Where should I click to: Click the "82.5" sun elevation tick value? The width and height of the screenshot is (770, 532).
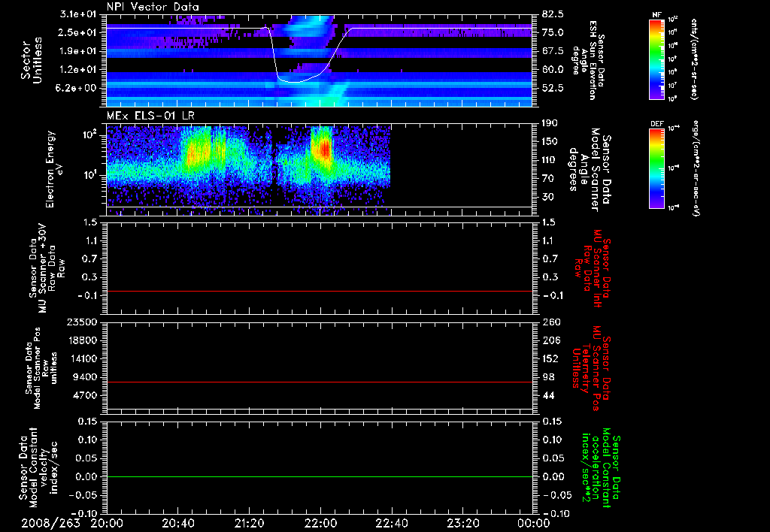click(553, 14)
